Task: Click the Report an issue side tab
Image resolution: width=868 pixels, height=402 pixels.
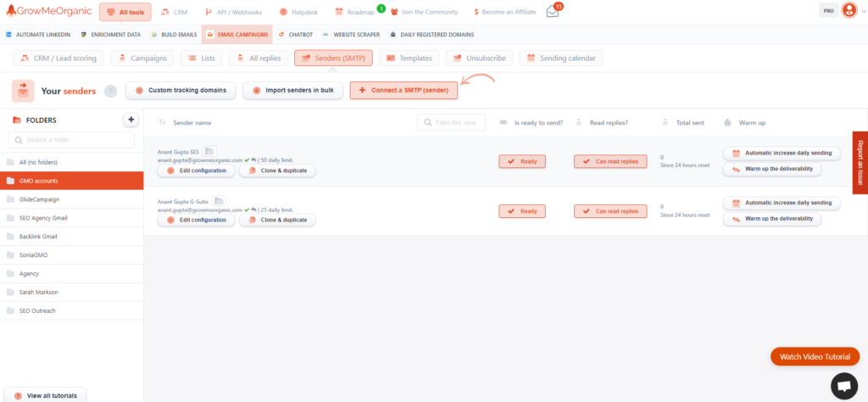Action: tap(860, 162)
